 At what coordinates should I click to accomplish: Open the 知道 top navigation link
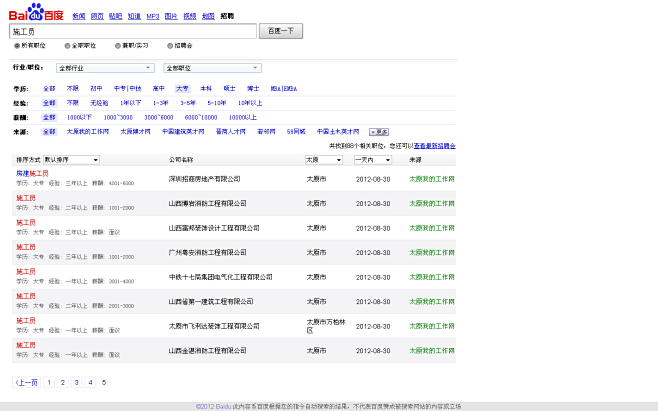(134, 16)
